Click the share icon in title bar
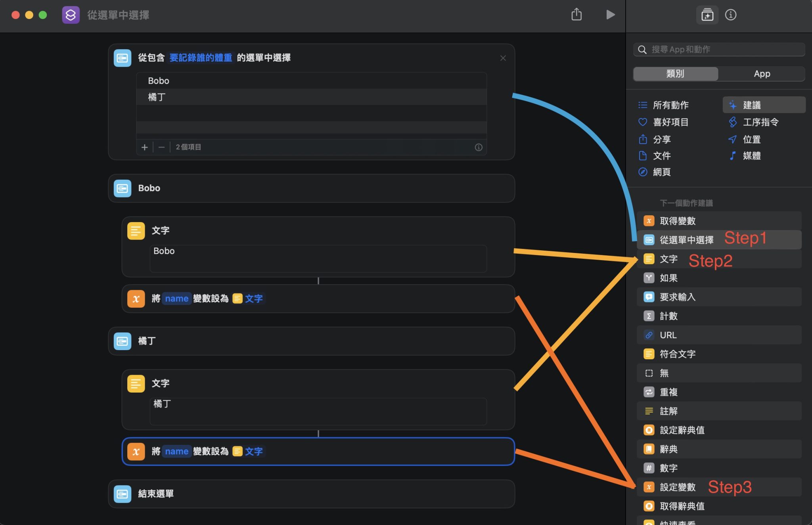Screen dimensions: 812x525 tap(576, 15)
